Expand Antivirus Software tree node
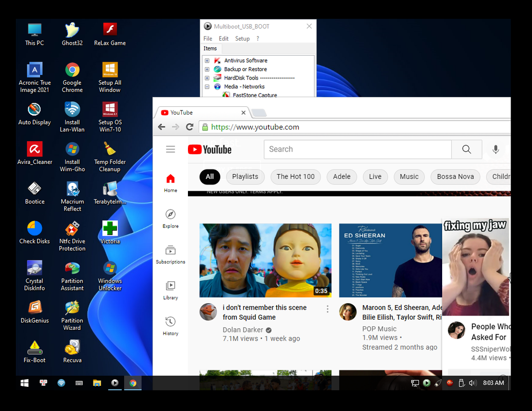Screen dimensions: 532x411 point(207,61)
